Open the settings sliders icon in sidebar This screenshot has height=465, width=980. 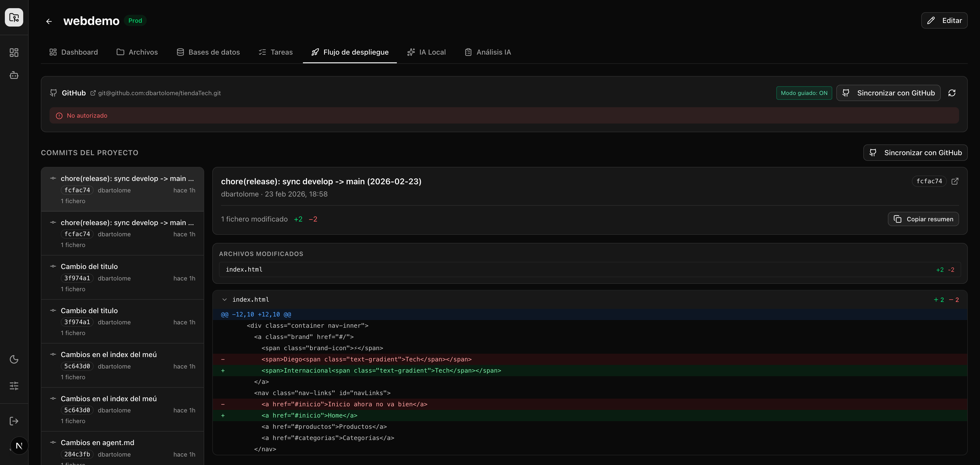tap(14, 386)
